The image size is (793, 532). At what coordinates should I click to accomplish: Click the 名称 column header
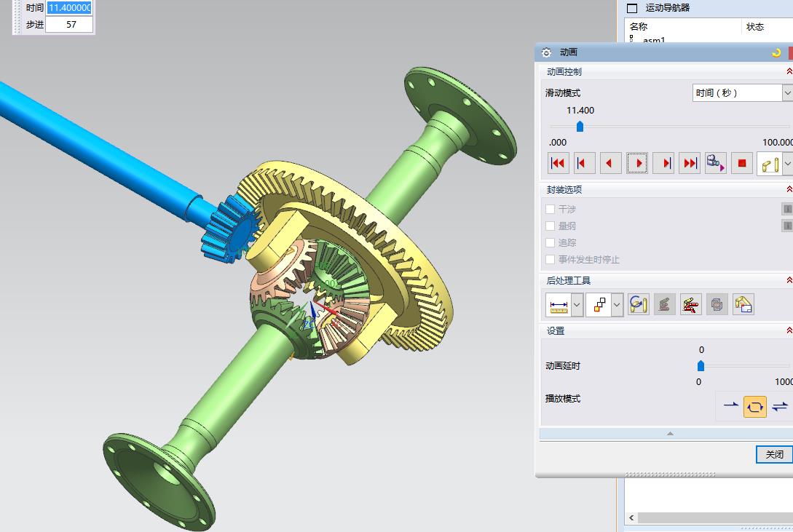(x=639, y=26)
